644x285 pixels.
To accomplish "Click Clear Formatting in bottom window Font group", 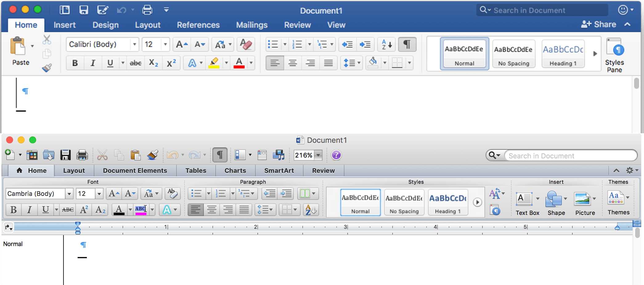I will [172, 193].
